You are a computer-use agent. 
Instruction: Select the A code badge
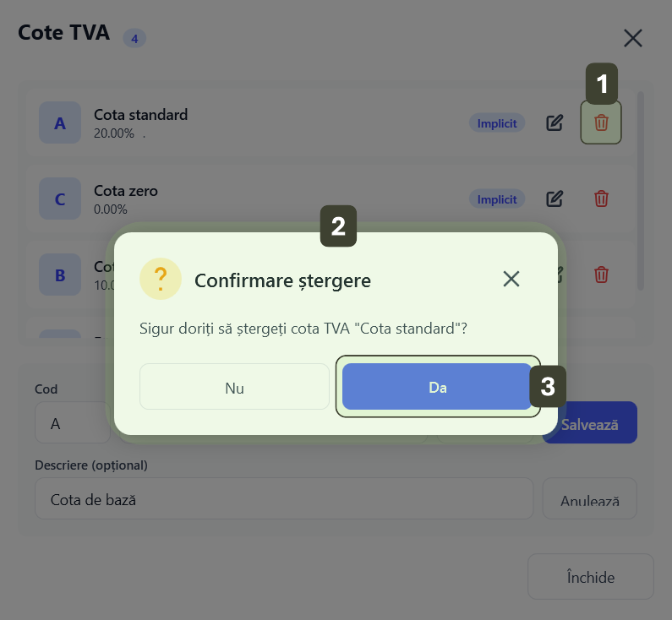pos(60,122)
